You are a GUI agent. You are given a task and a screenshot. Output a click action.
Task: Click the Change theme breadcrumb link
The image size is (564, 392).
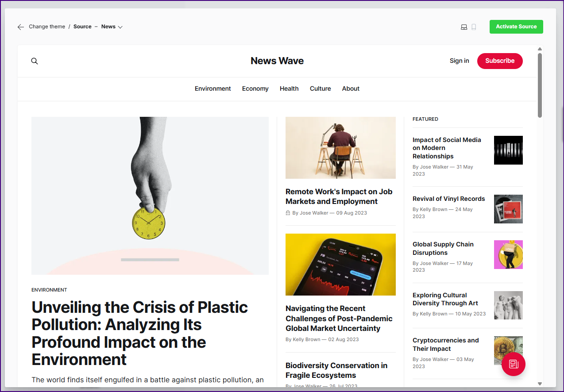47,27
